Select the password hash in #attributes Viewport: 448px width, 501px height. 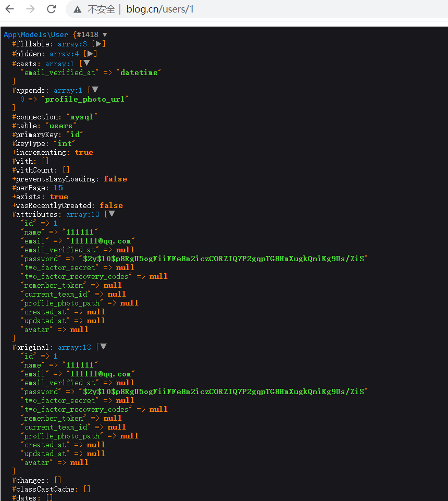click(x=223, y=259)
